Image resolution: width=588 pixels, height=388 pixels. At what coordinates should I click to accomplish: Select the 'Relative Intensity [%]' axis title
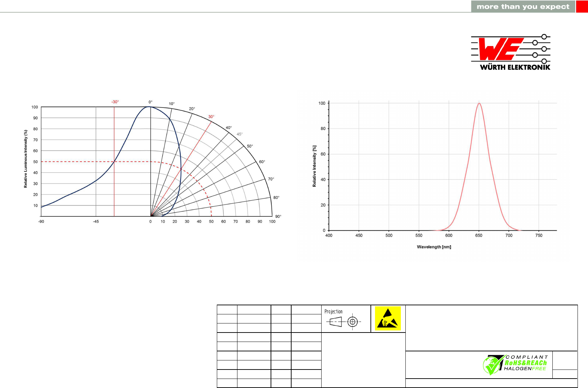pos(314,166)
